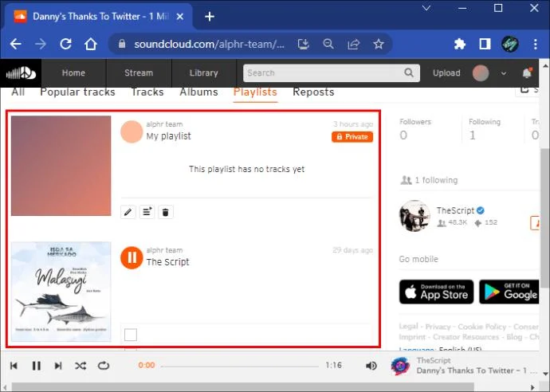Screen dimensions: 550x392
Task: Open the Cookie Policy footer link
Action: pyautogui.click(x=482, y=327)
